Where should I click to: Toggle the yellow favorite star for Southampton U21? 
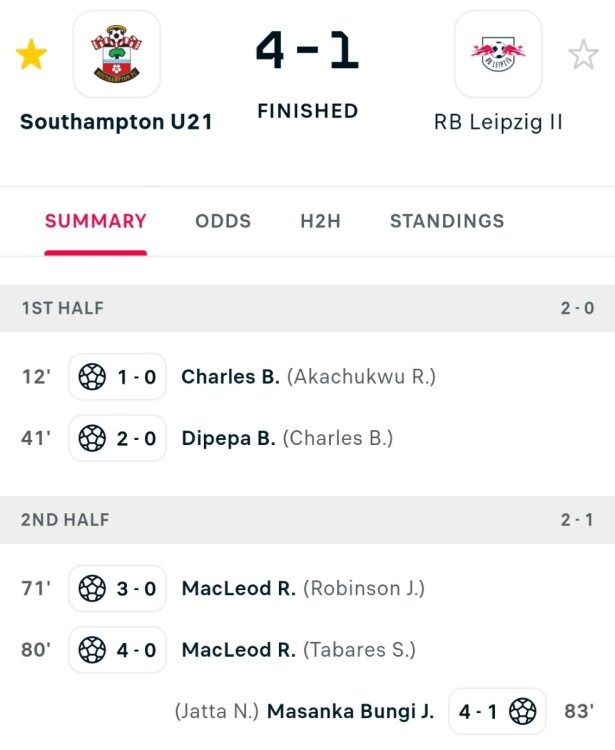click(31, 55)
